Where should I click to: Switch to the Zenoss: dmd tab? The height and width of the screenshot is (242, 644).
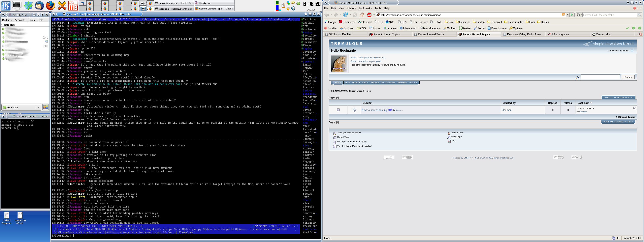(x=603, y=34)
